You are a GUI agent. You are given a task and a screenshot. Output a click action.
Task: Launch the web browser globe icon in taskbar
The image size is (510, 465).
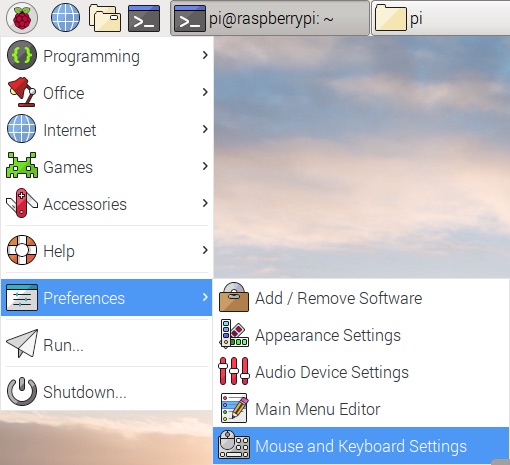pyautogui.click(x=65, y=18)
